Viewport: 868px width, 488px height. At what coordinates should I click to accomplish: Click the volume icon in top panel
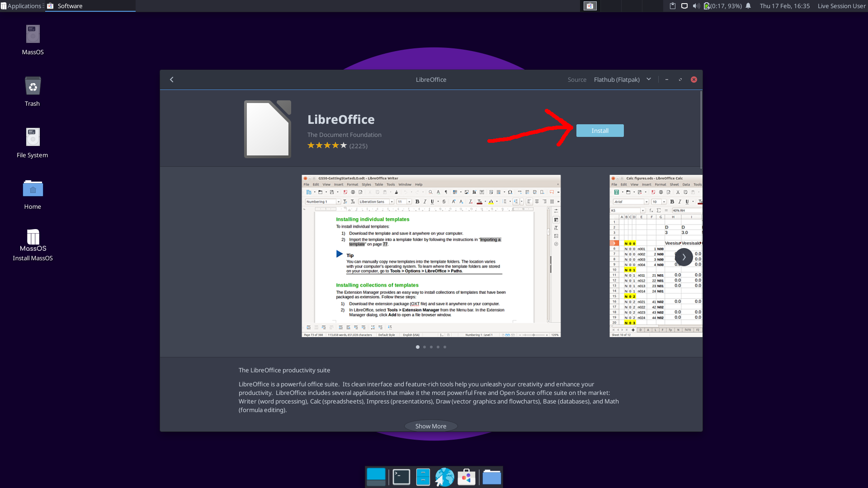click(x=696, y=6)
